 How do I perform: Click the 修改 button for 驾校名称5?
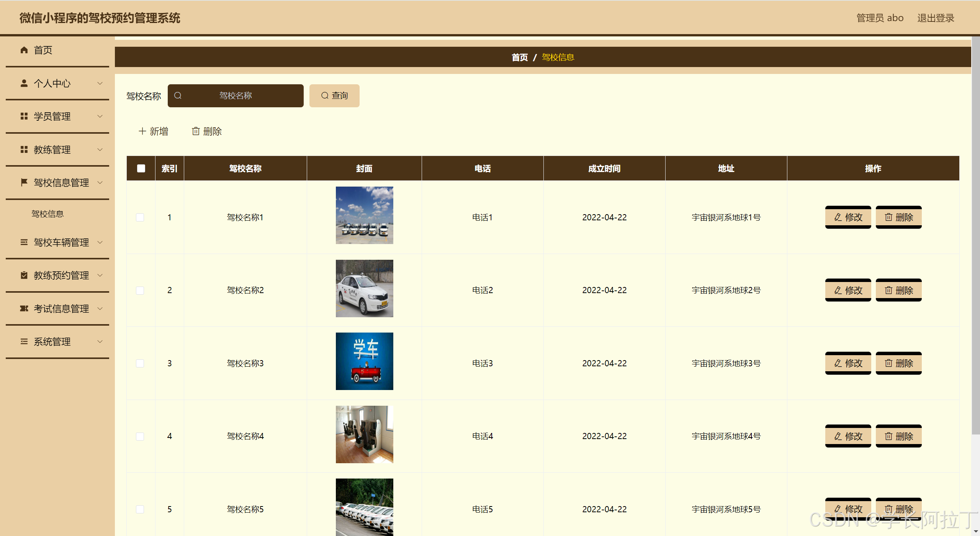pos(848,509)
